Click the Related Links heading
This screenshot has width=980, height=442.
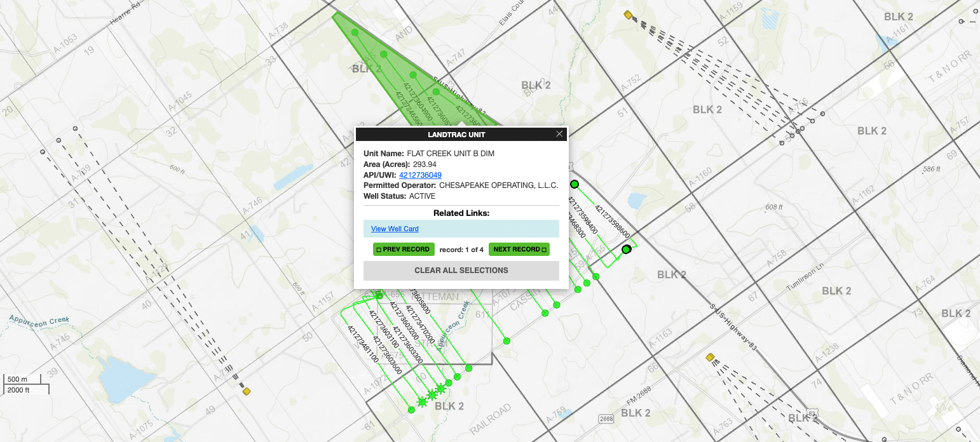(x=461, y=213)
